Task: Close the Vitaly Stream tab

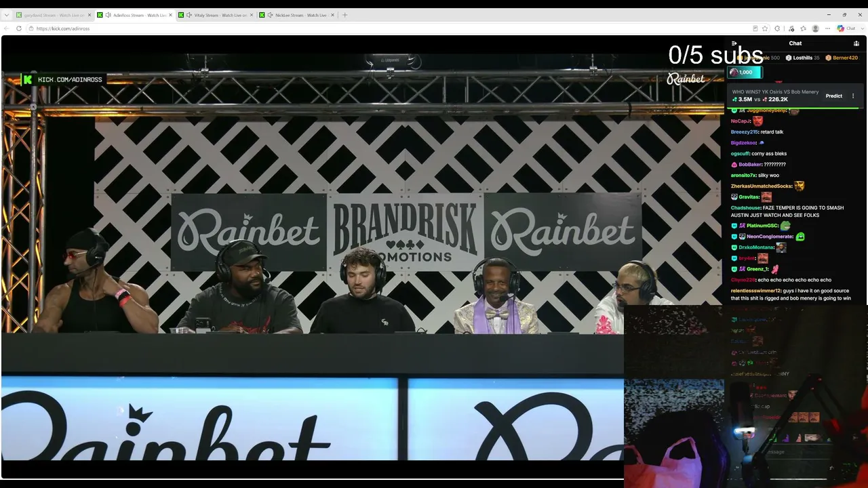Action: [252, 15]
